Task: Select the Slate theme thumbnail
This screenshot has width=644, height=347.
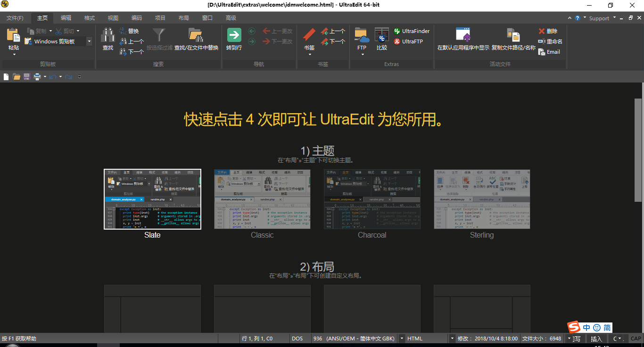Action: coord(152,199)
